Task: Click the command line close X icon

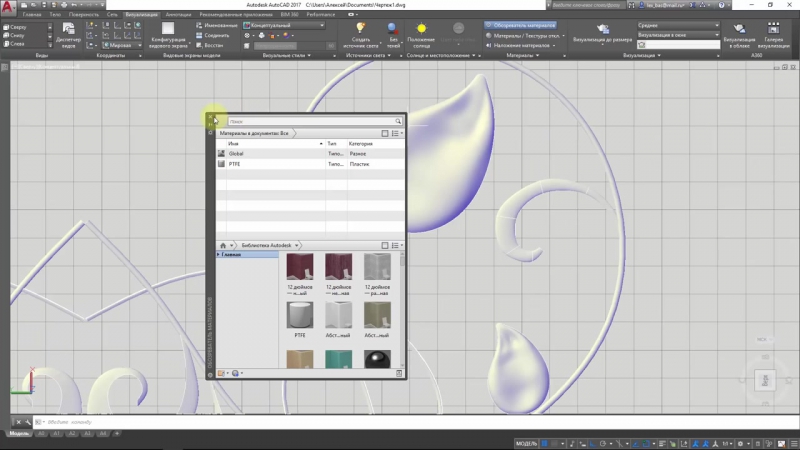Action: tap(18, 422)
